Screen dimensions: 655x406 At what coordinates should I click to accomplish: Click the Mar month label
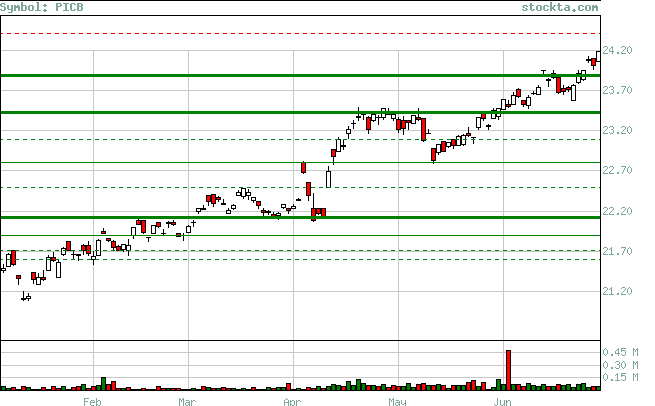click(187, 402)
